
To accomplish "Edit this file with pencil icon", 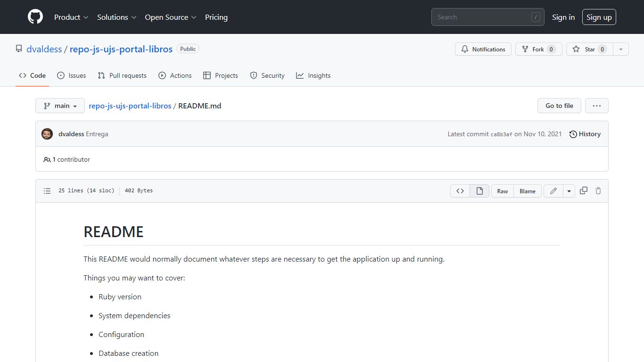I will click(553, 191).
